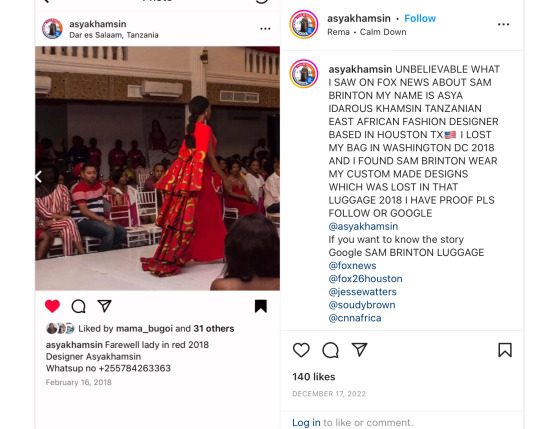Image resolution: width=540 pixels, height=429 pixels.
Task: Open the @jessewatters mention
Action: (363, 292)
